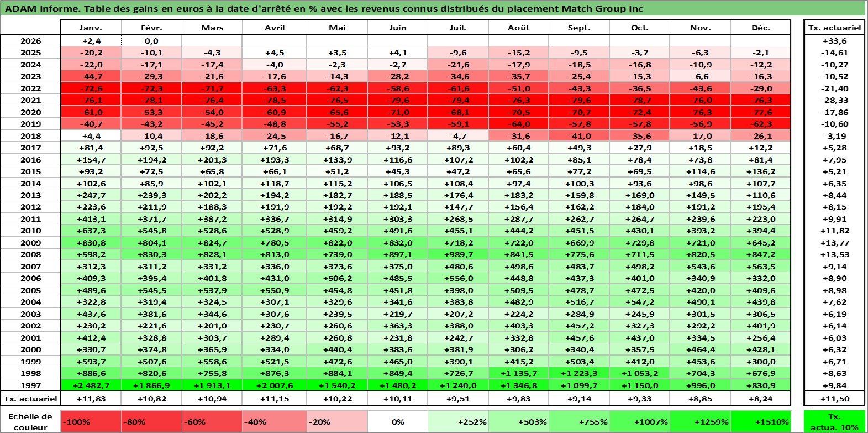Viewport: 868px width, 433px height.
Task: Select the 1997 year row label
Action: [x=30, y=385]
